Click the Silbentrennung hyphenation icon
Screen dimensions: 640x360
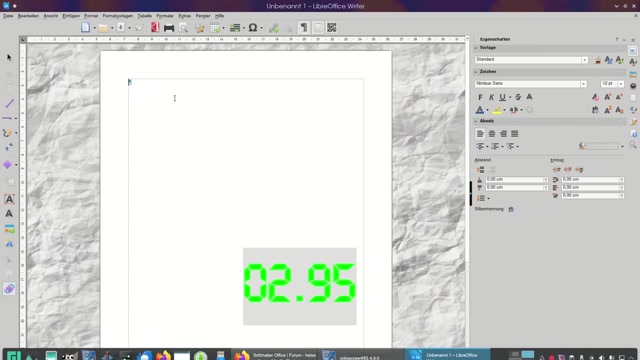click(x=511, y=209)
